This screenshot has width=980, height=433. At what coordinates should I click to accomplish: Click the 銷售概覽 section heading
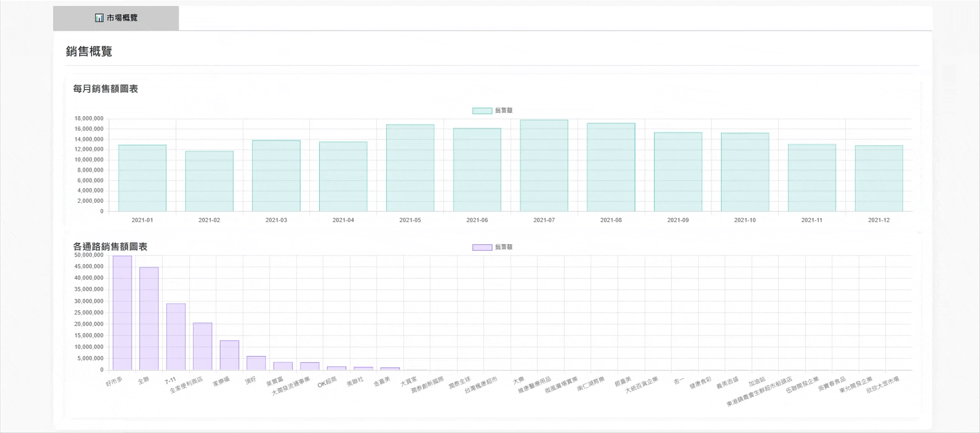click(x=89, y=52)
